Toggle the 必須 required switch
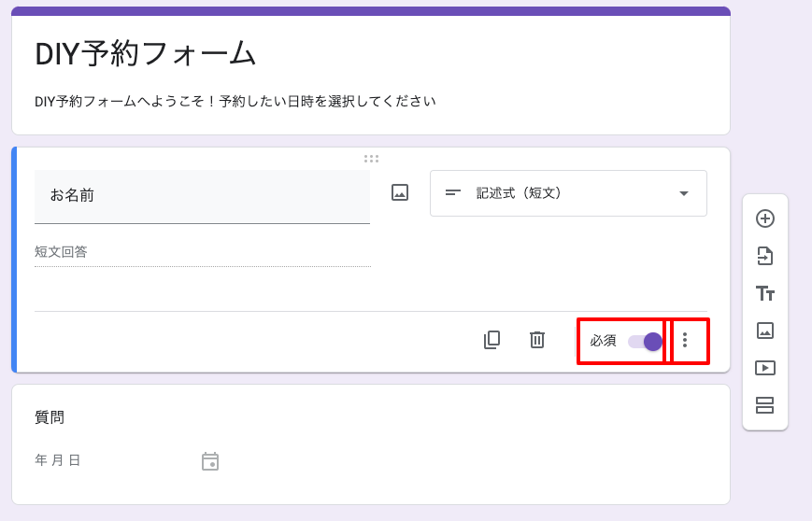 [646, 342]
